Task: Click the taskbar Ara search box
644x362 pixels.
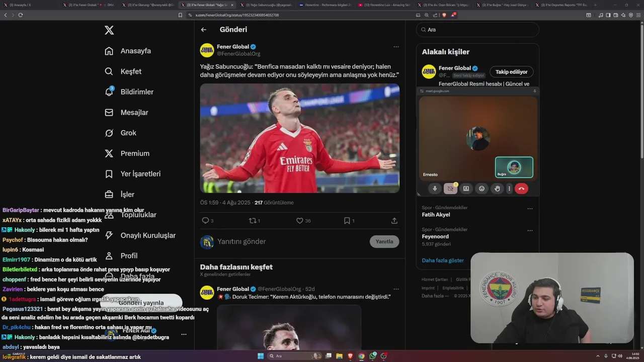Action: pyautogui.click(x=295, y=356)
